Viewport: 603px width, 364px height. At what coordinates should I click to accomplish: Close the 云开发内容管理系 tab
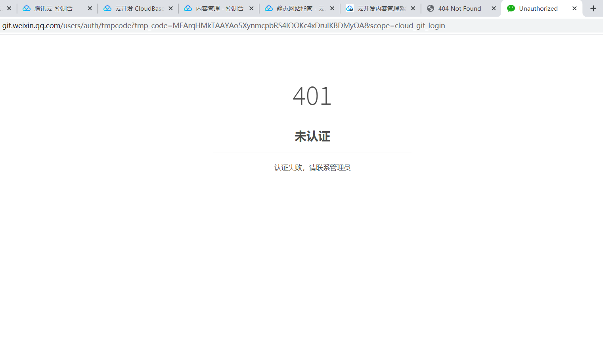coord(413,8)
